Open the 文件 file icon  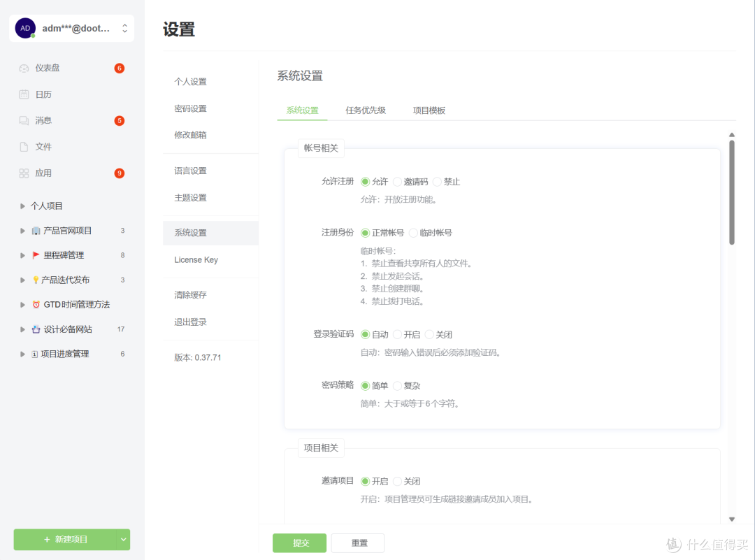(24, 147)
